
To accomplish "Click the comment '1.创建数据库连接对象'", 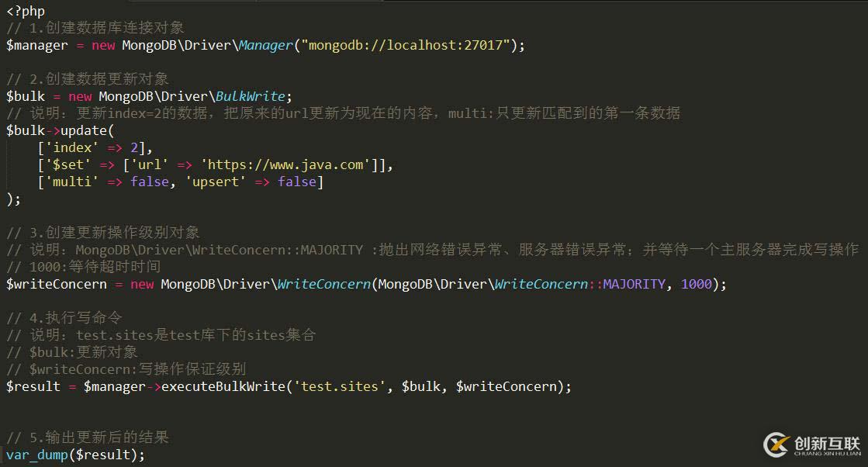I will pos(106,28).
